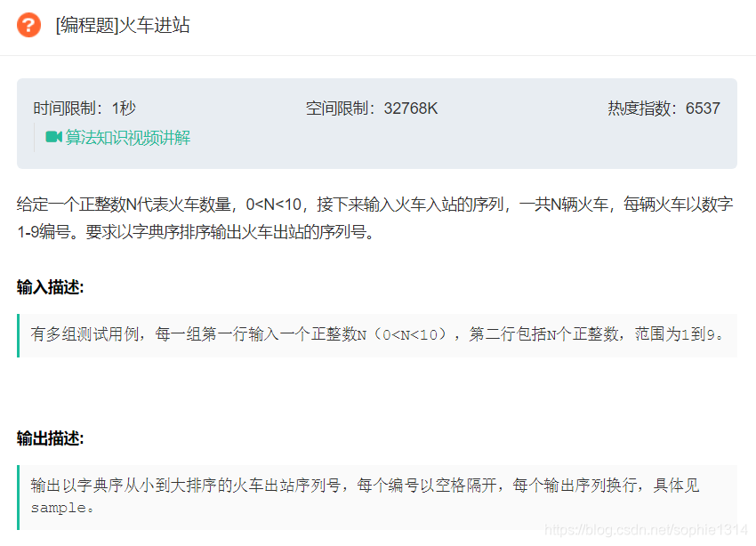Click the input description block starting 有多组测试用例
The width and height of the screenshot is (756, 546).
pyautogui.click(x=377, y=335)
